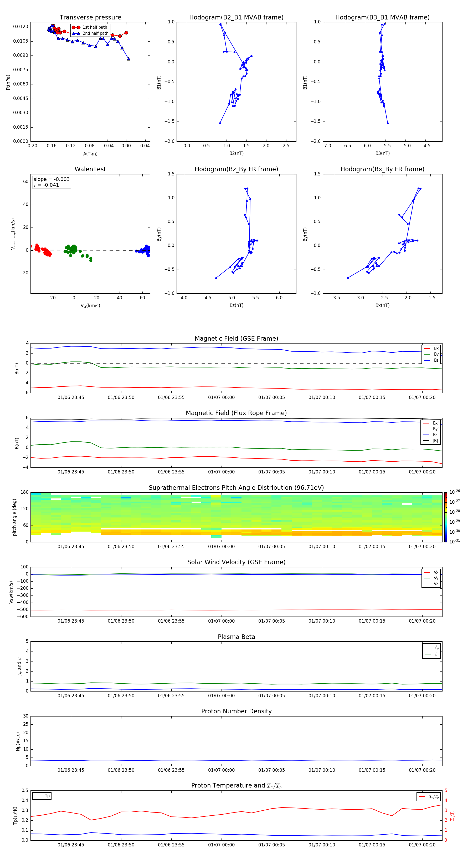Click the 'Vx' entry in velocity legend
This screenshot has width=473, height=868.
(x=431, y=573)
